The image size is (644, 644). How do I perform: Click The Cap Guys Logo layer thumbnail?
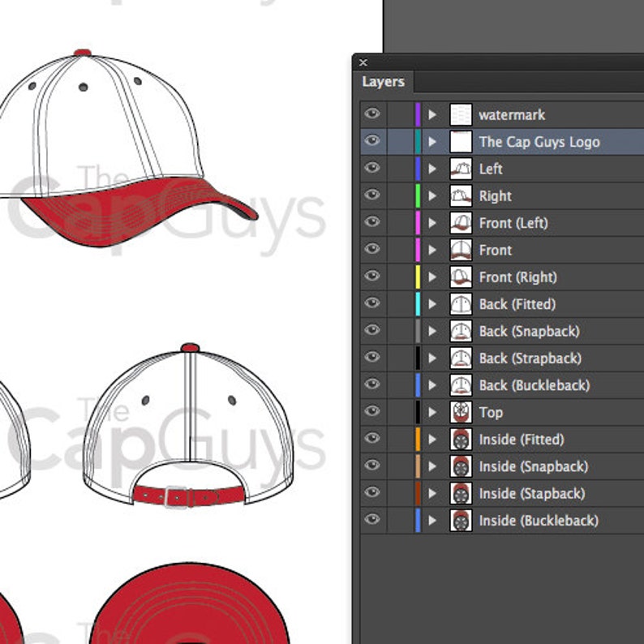(461, 142)
